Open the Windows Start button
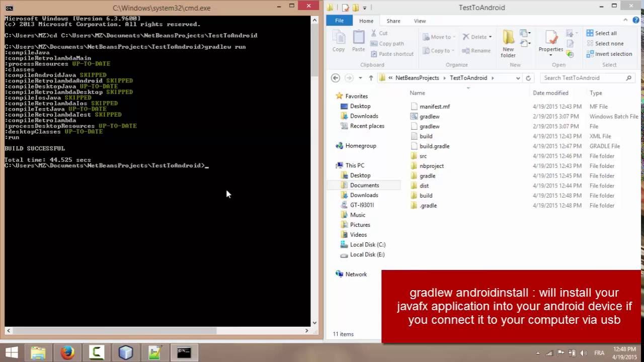Screen dimensions: 644x362 [x=11, y=352]
